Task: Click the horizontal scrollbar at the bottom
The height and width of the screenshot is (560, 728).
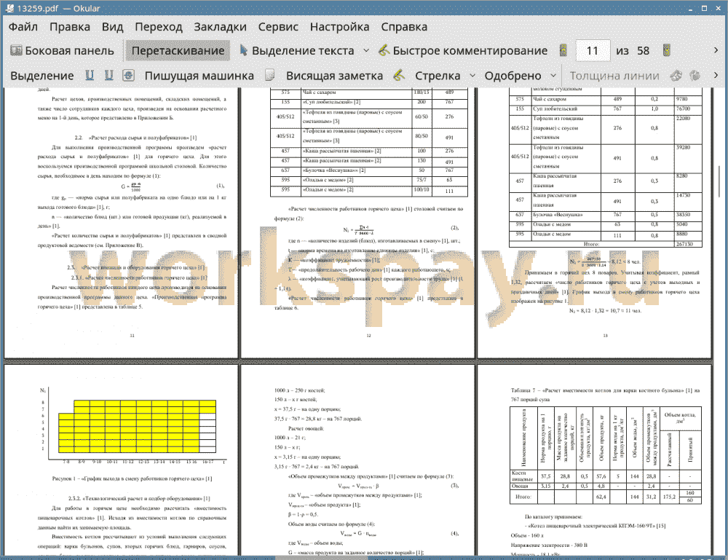Action: pos(321,557)
